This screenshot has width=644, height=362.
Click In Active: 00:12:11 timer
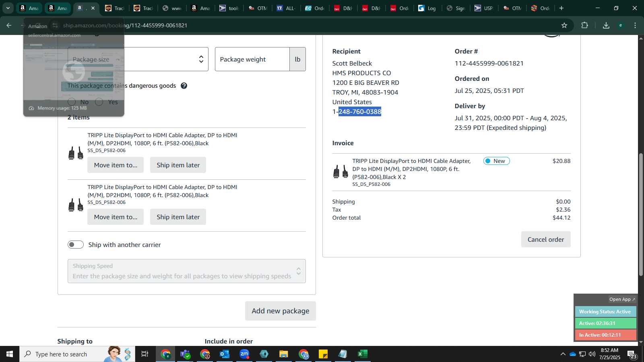[x=605, y=335]
